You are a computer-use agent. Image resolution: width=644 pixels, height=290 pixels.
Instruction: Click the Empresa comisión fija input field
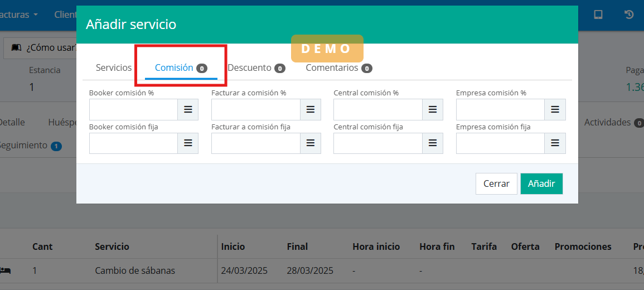point(500,143)
